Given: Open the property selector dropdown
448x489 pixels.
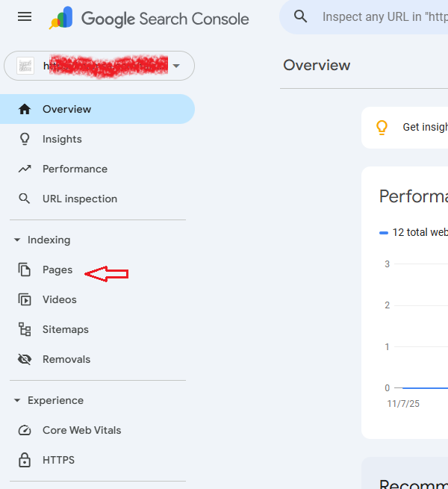Looking at the screenshot, I should (x=99, y=66).
